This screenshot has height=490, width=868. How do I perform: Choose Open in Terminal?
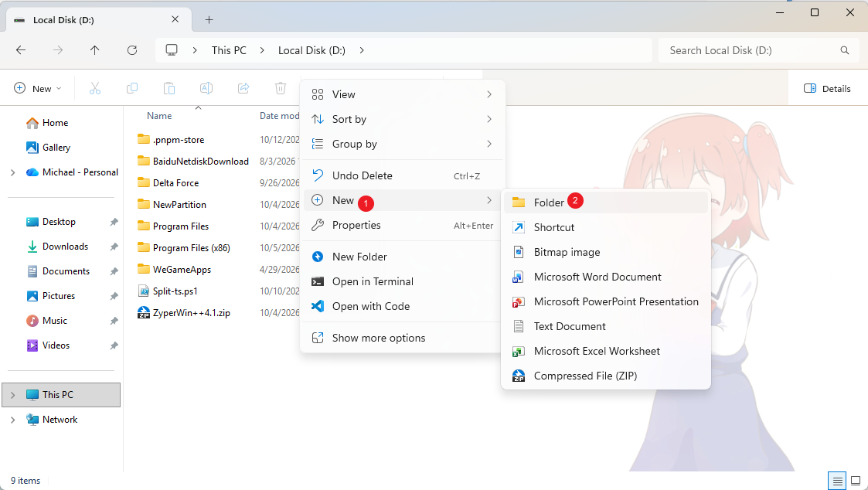[403, 282]
